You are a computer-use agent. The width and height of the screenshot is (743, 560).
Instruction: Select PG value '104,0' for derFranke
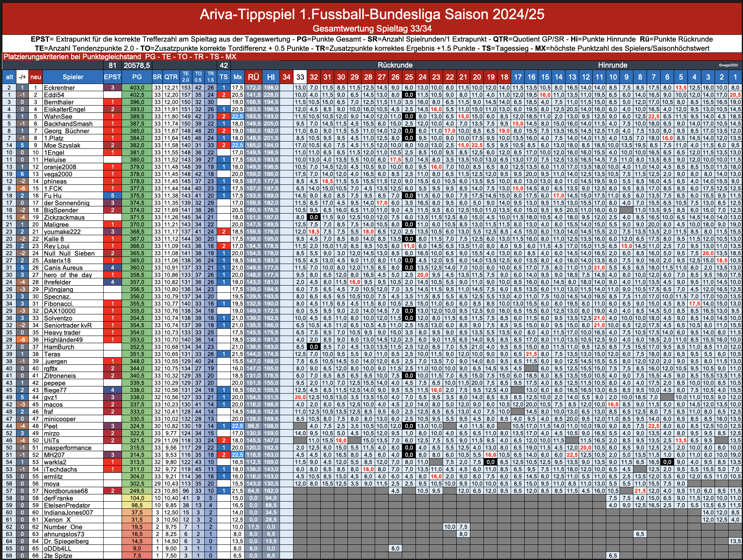[137, 498]
